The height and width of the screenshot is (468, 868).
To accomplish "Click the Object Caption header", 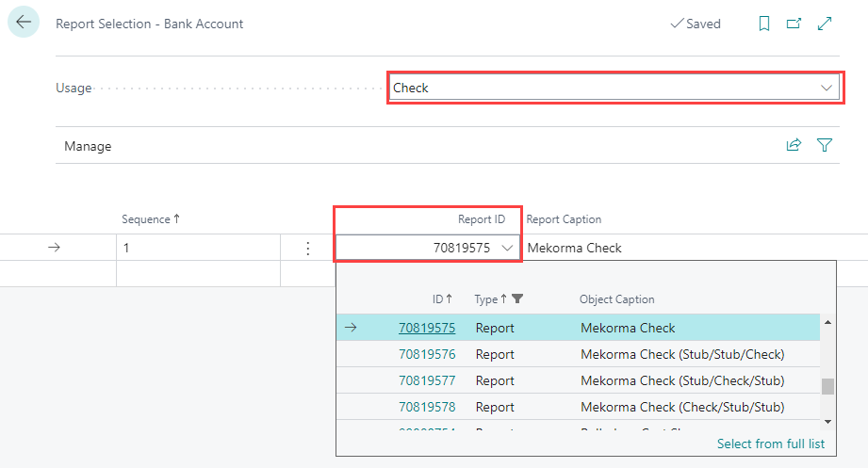I will [616, 299].
